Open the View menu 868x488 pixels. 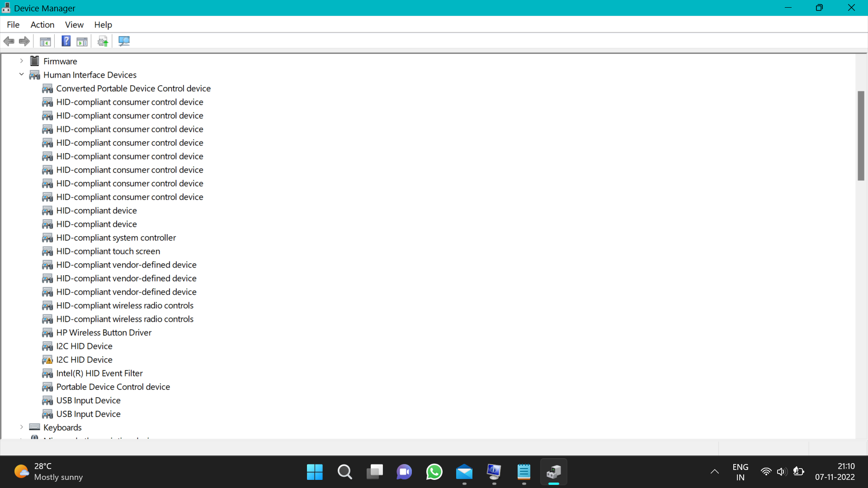pyautogui.click(x=74, y=25)
